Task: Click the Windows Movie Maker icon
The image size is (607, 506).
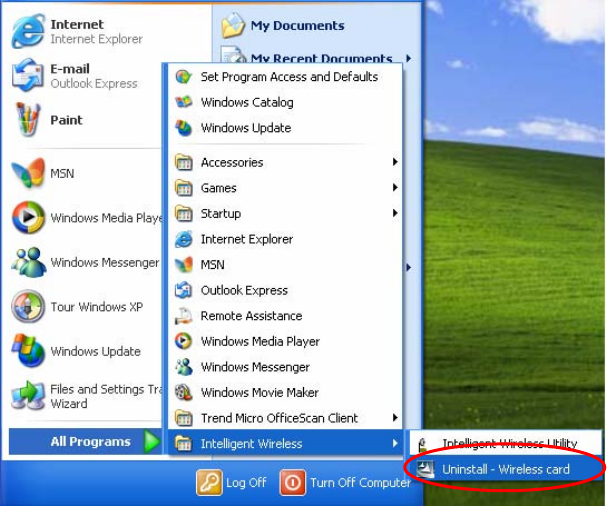Action: (x=183, y=393)
